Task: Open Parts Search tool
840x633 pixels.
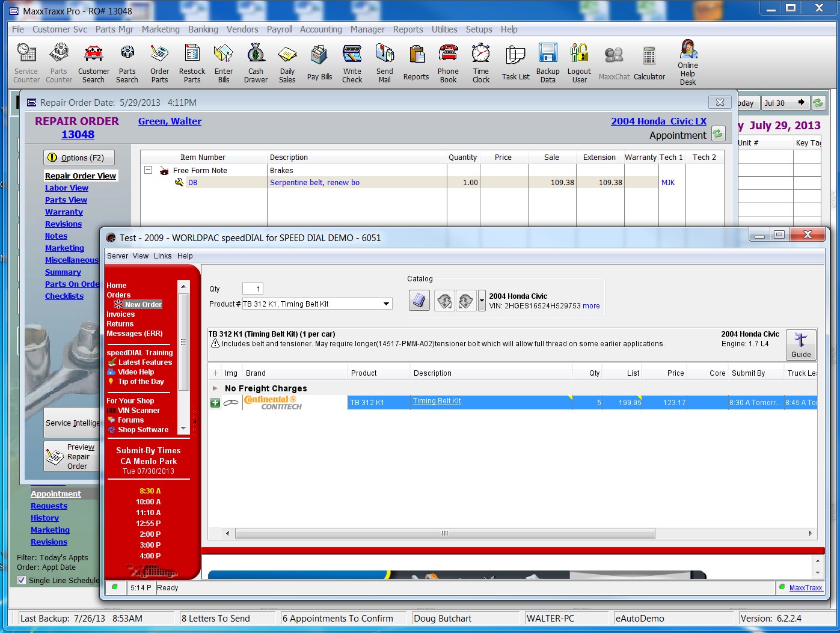Action: (127, 63)
